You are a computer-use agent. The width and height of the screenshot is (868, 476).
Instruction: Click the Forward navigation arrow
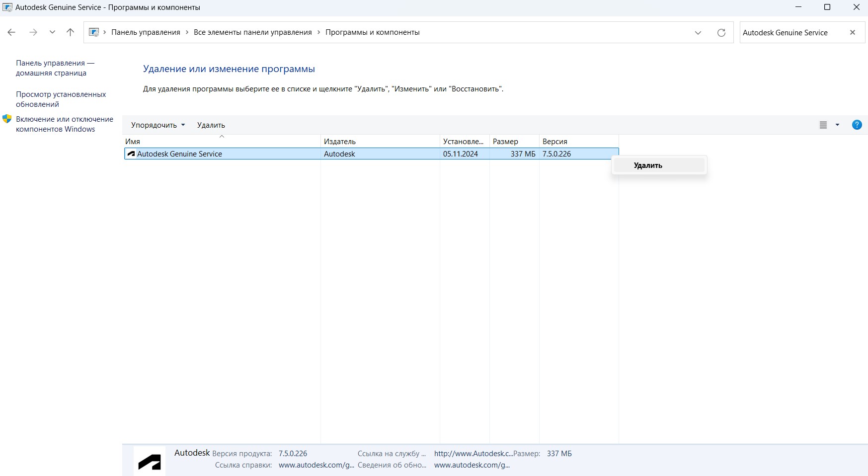33,32
